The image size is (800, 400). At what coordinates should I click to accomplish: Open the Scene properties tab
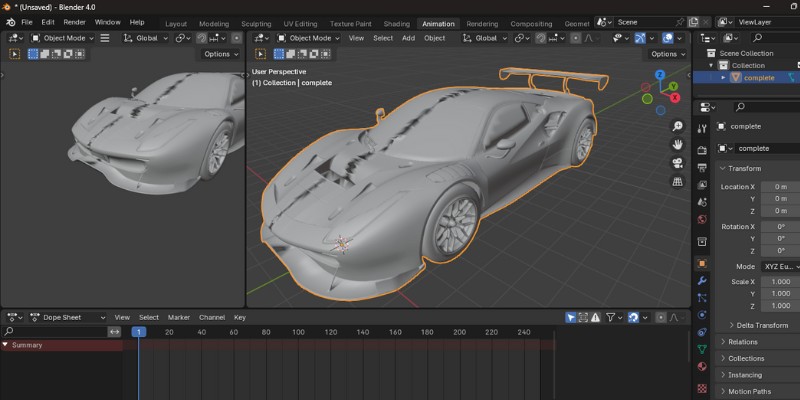point(702,202)
